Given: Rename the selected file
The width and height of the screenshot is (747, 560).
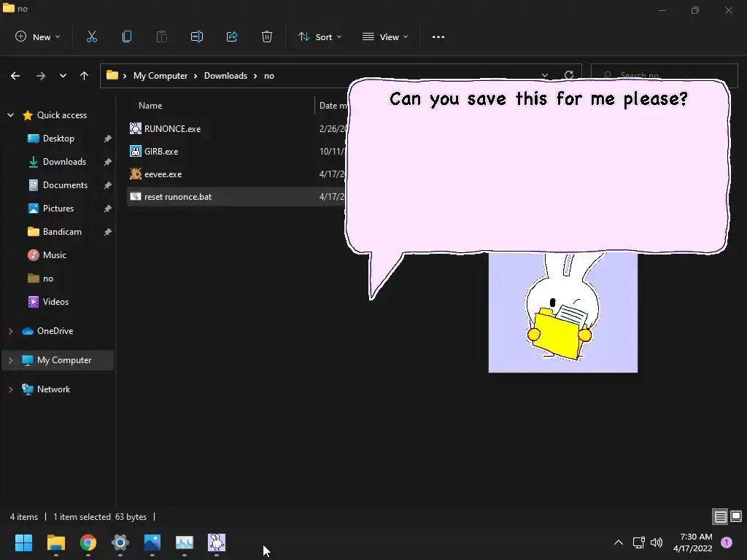Looking at the screenshot, I should (197, 36).
